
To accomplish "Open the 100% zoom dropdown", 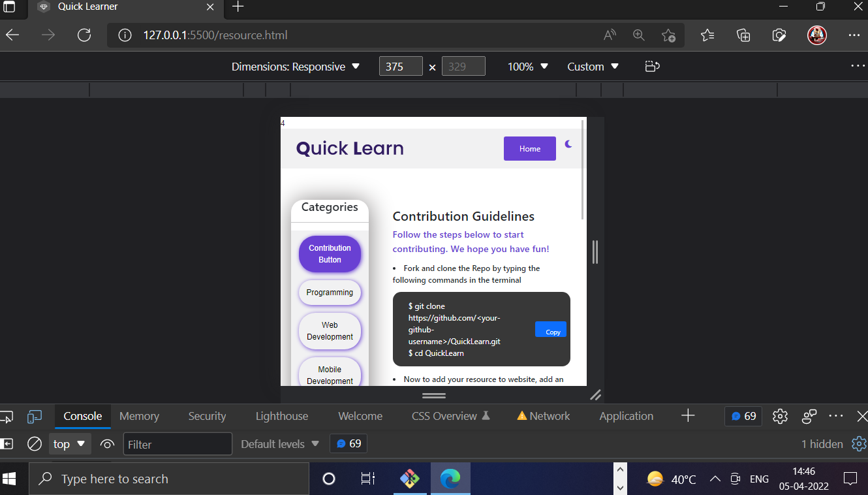I will tap(528, 67).
